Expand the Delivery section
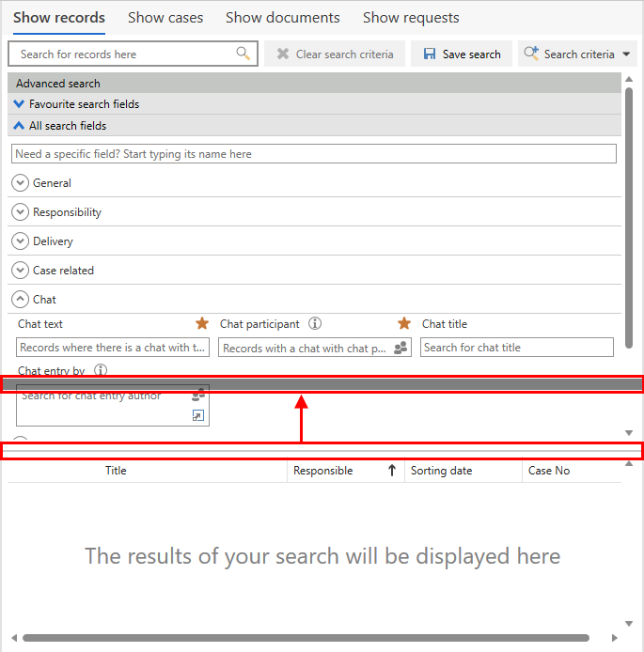 20,241
